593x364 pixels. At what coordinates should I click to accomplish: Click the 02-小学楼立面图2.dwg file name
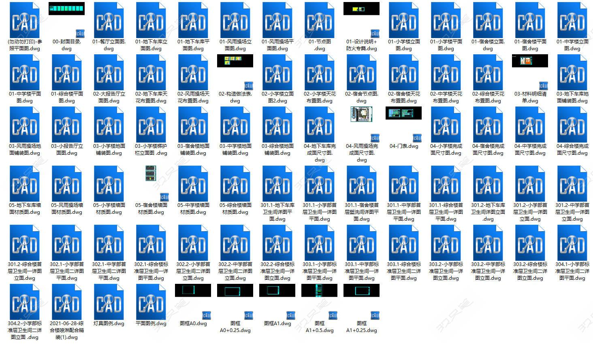click(277, 97)
